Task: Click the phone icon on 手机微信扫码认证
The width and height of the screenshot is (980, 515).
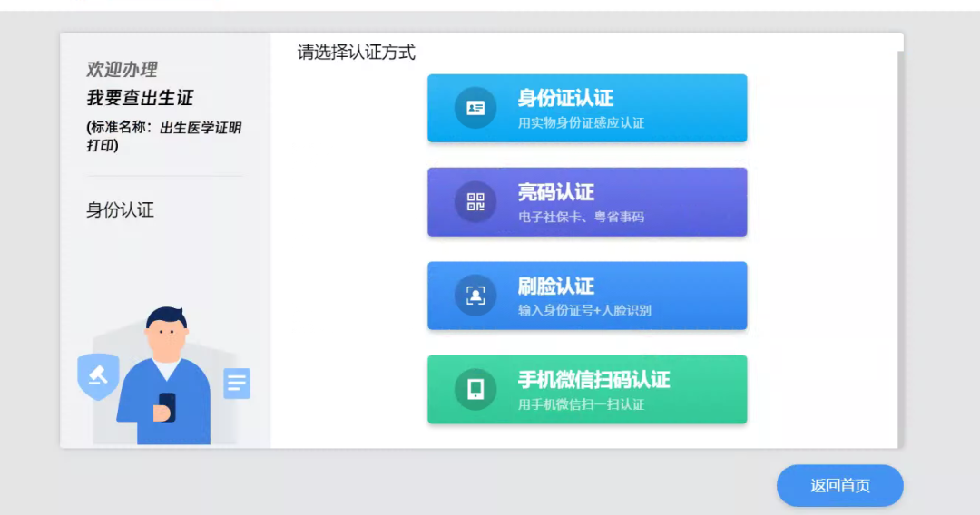Action: pos(475,389)
